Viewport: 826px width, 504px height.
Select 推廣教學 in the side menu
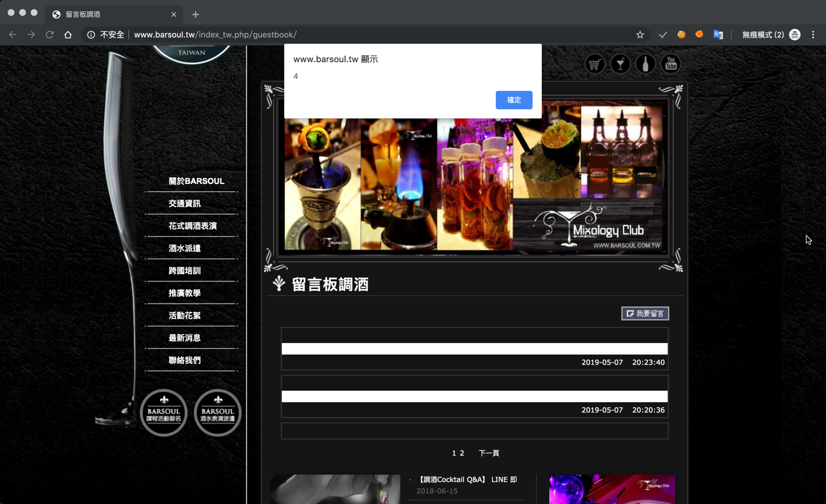click(x=185, y=293)
